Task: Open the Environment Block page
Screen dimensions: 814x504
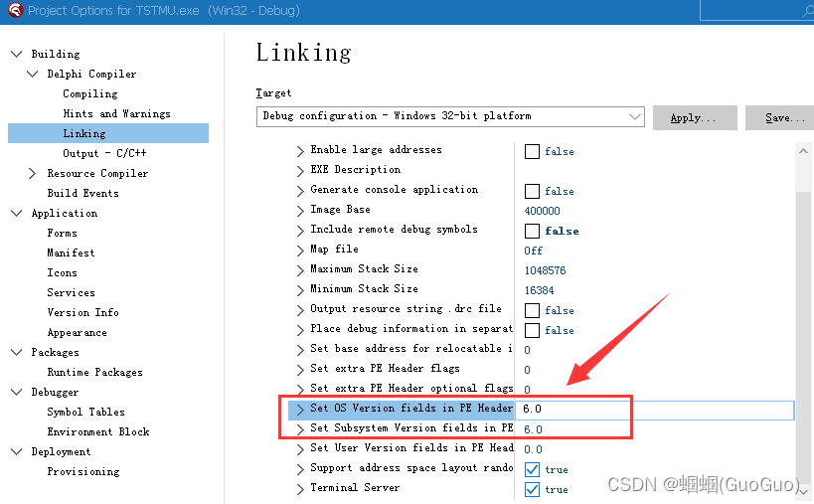Action: pyautogui.click(x=98, y=431)
